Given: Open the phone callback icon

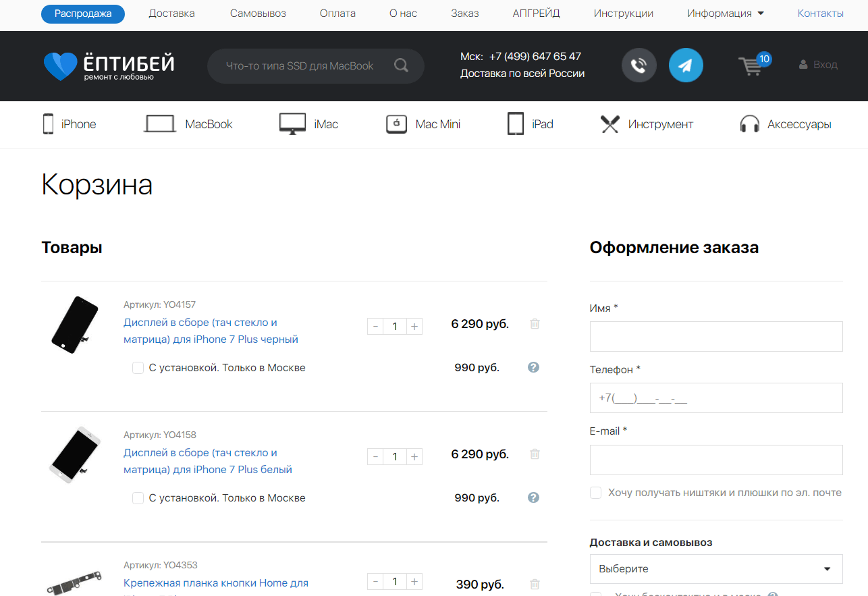Looking at the screenshot, I should (x=639, y=65).
